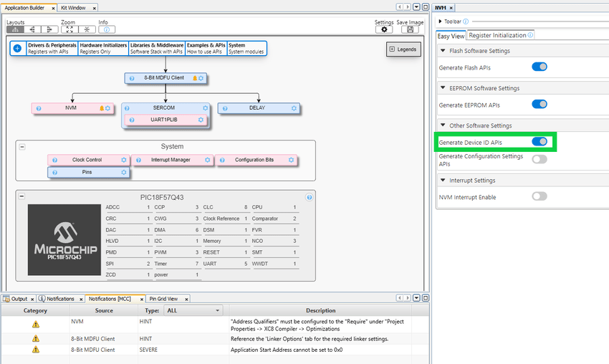Open gear settings on Clock Control
Screen dimensions: 609x364
coord(123,160)
